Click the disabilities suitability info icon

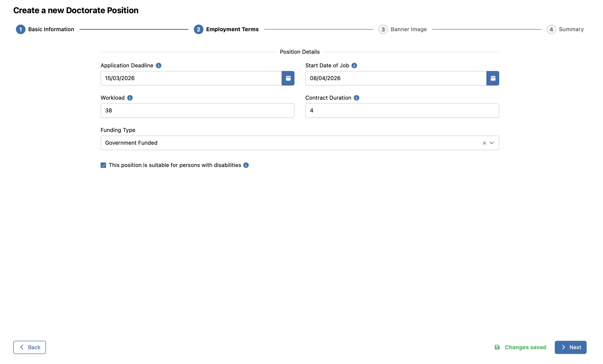point(246,165)
